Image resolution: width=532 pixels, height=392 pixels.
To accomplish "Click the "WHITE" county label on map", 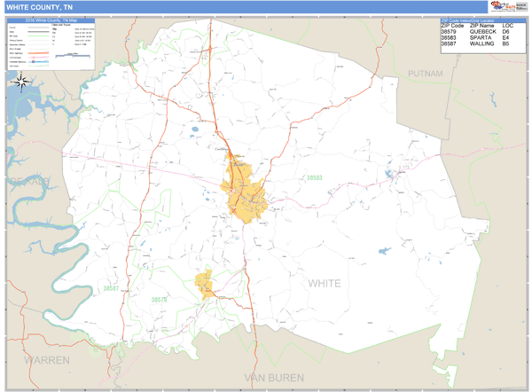I will coord(325,284).
